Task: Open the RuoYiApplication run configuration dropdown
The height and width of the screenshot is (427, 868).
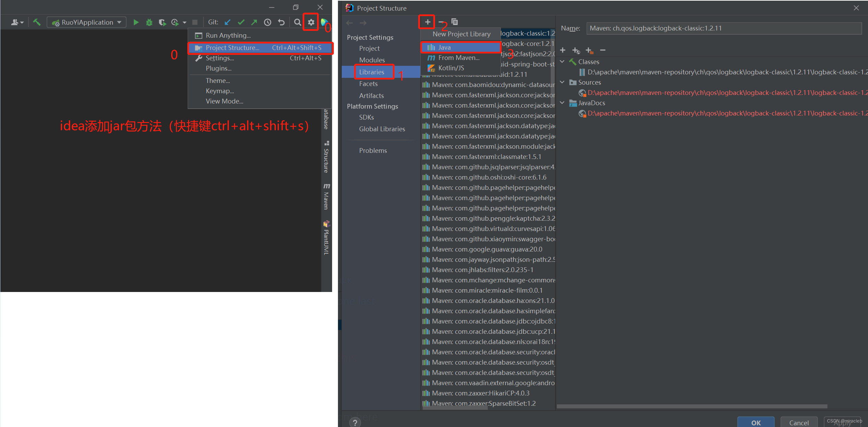Action: pos(119,22)
